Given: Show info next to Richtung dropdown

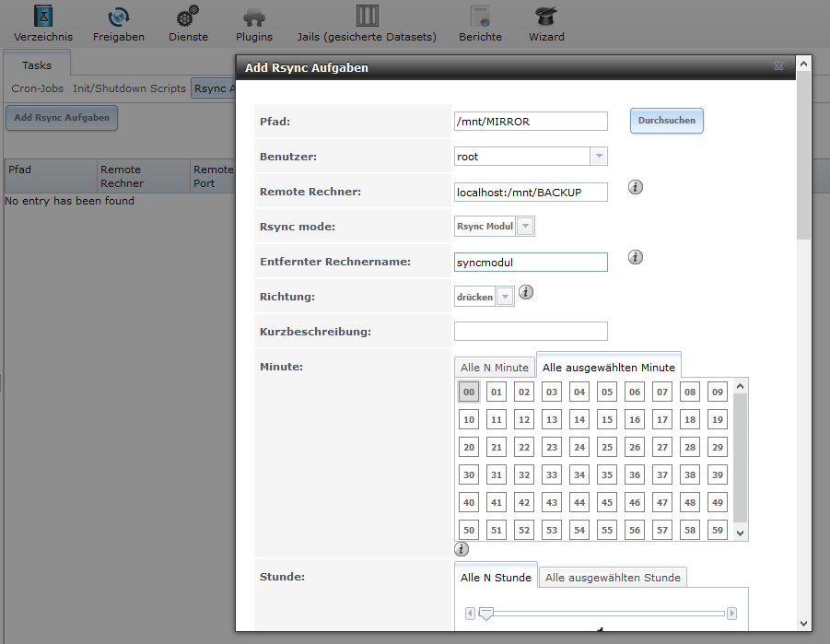Looking at the screenshot, I should pyautogui.click(x=526, y=292).
